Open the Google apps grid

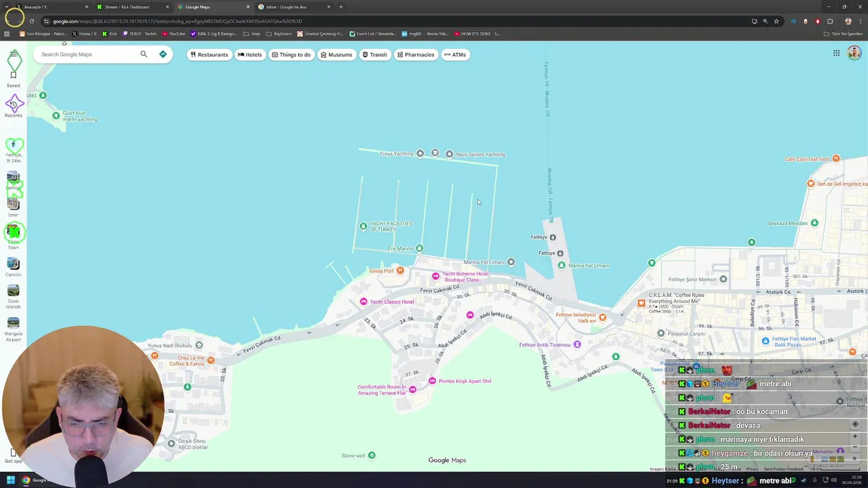click(836, 53)
